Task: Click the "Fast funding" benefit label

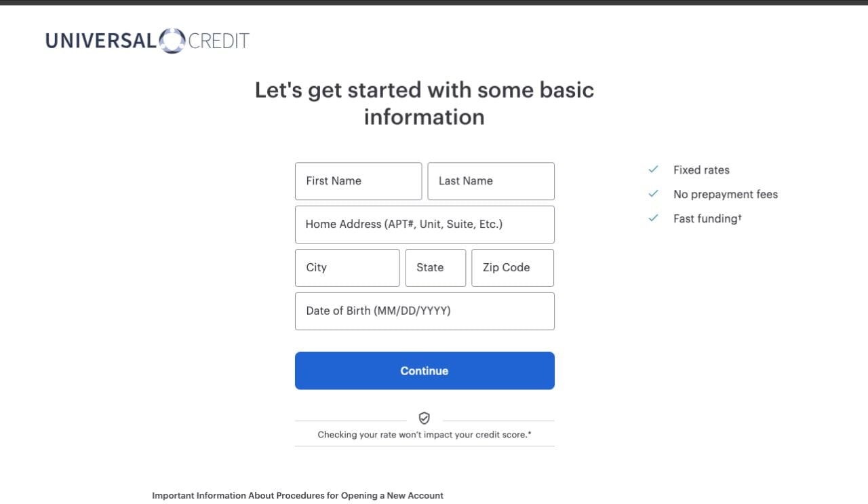Action: (x=707, y=218)
